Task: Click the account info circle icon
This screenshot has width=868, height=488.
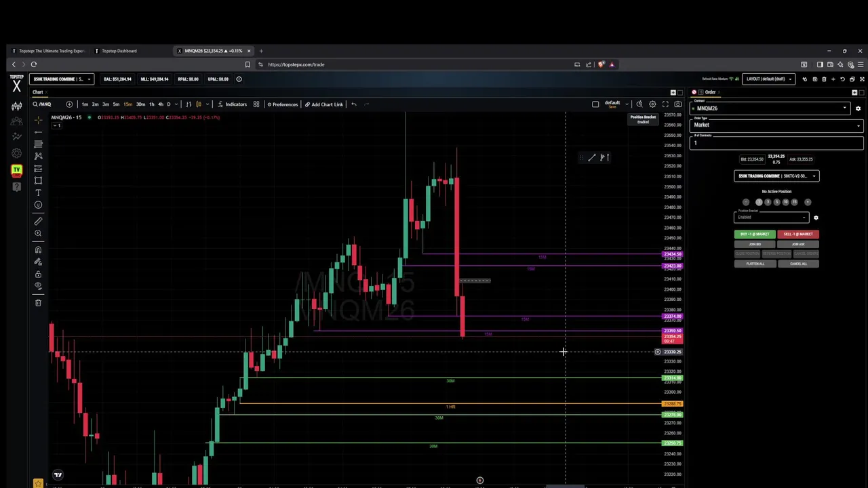Action: pyautogui.click(x=239, y=79)
